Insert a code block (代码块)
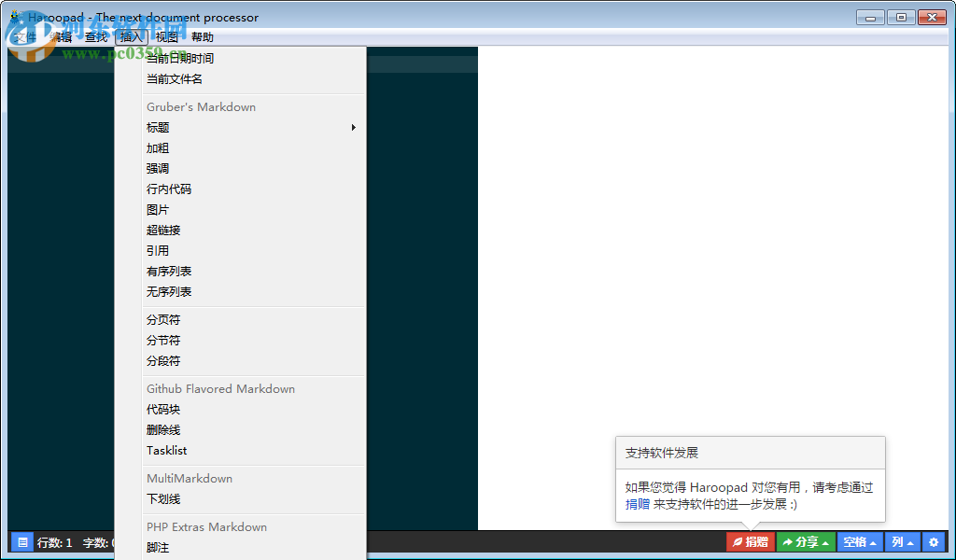956x560 pixels. pos(161,409)
